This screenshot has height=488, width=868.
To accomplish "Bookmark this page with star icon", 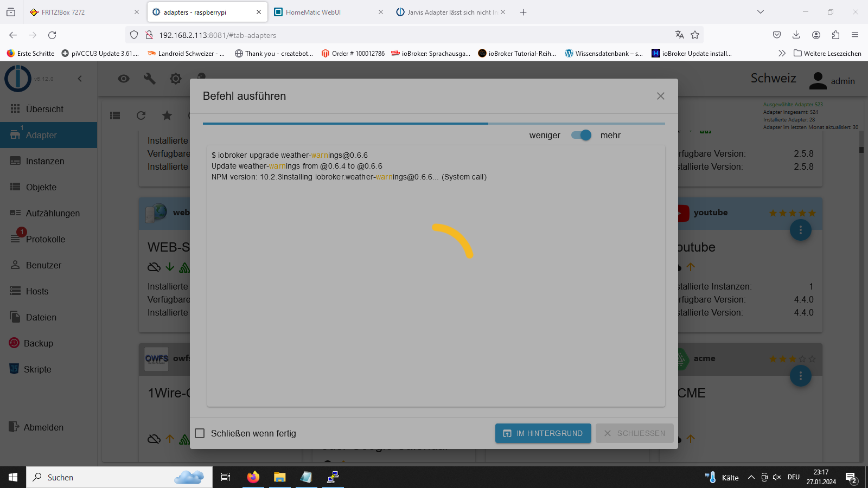I will (x=695, y=35).
